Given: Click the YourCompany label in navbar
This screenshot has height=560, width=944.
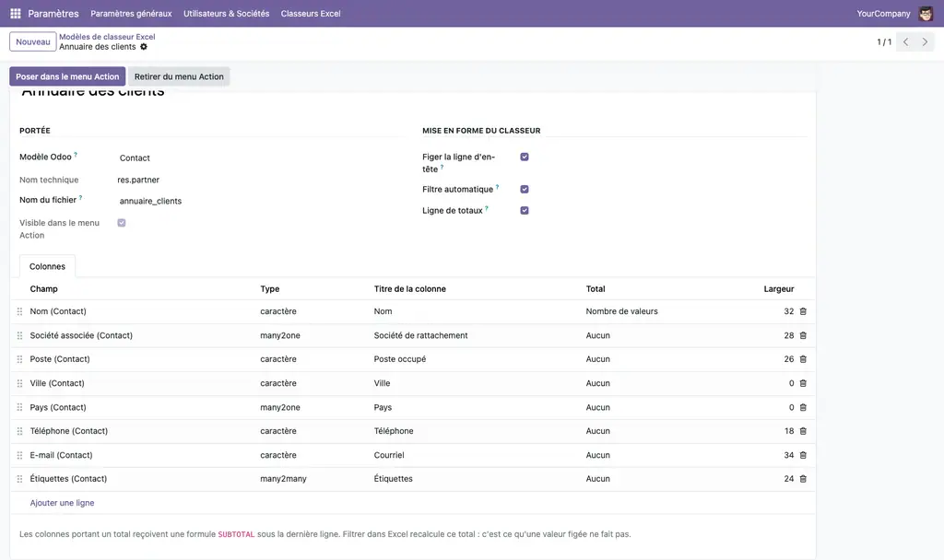Looking at the screenshot, I should tap(883, 13).
